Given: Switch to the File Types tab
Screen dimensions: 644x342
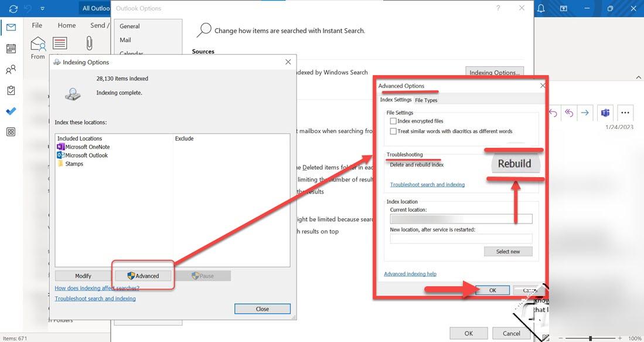Looking at the screenshot, I should click(x=426, y=100).
